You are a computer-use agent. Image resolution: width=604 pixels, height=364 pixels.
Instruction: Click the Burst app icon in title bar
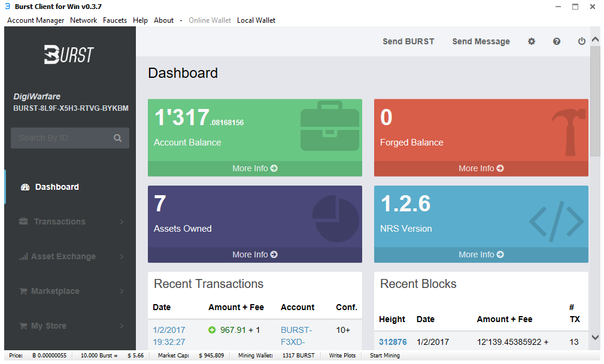click(x=8, y=6)
